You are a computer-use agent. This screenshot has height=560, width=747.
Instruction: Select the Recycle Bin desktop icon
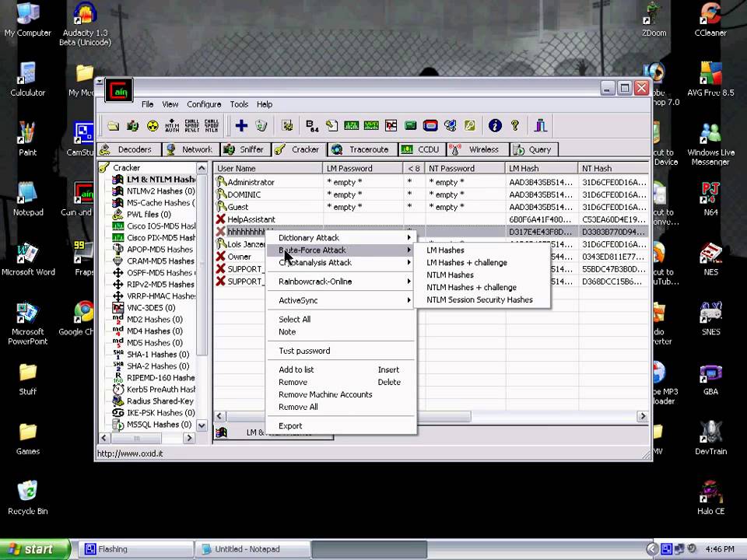point(28,498)
